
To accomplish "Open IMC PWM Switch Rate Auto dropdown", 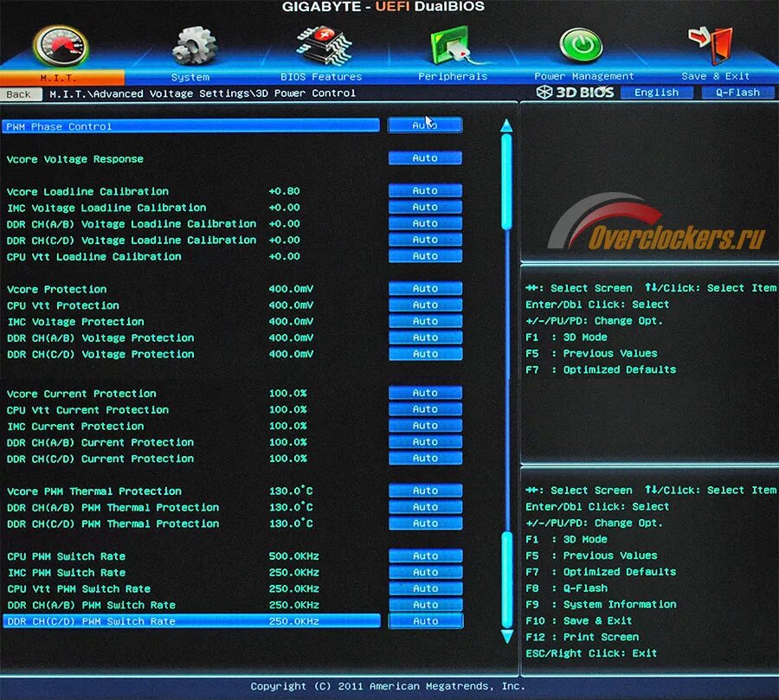I will [x=425, y=572].
